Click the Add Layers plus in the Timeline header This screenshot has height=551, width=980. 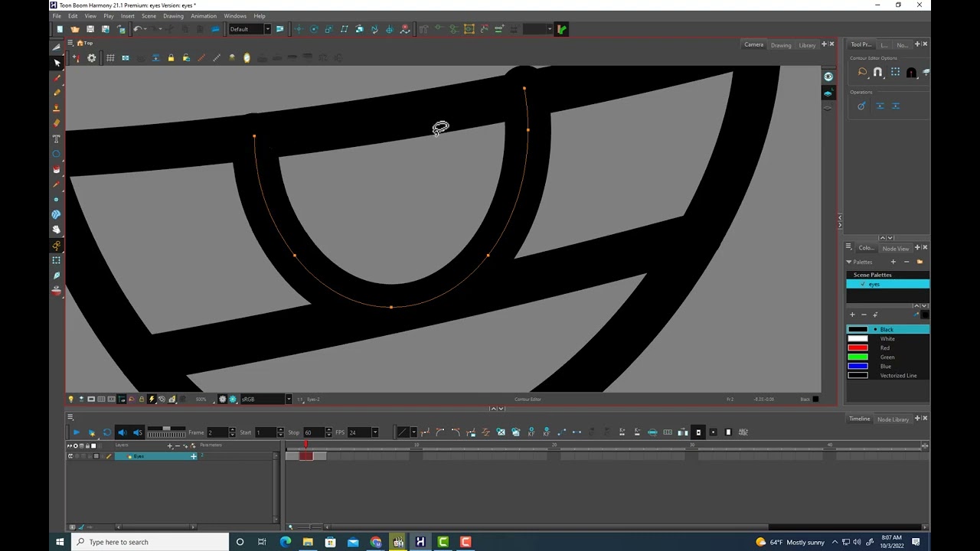point(170,445)
